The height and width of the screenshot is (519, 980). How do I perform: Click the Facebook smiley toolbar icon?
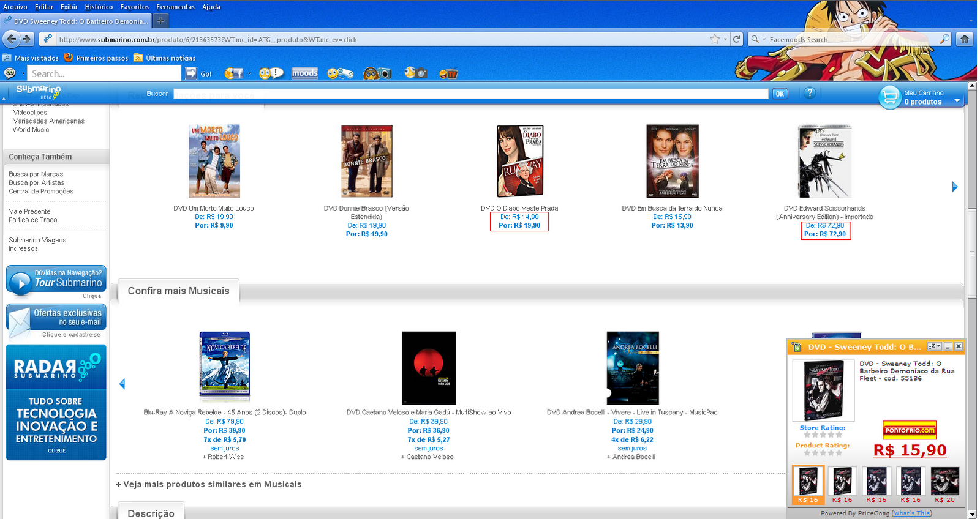pyautogui.click(x=233, y=73)
